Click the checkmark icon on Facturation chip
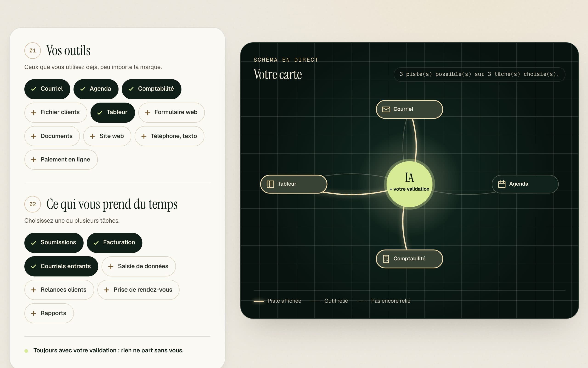Image resolution: width=588 pixels, height=368 pixels. tap(96, 243)
